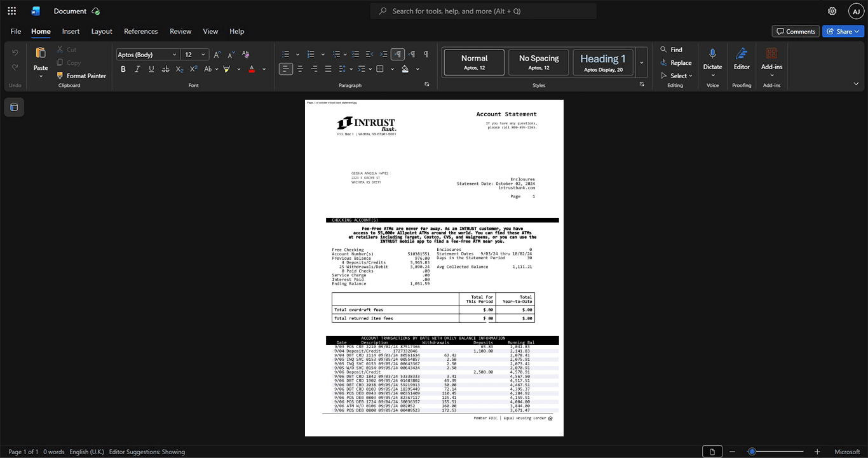Open the File menu
The image size is (868, 458).
(x=16, y=31)
